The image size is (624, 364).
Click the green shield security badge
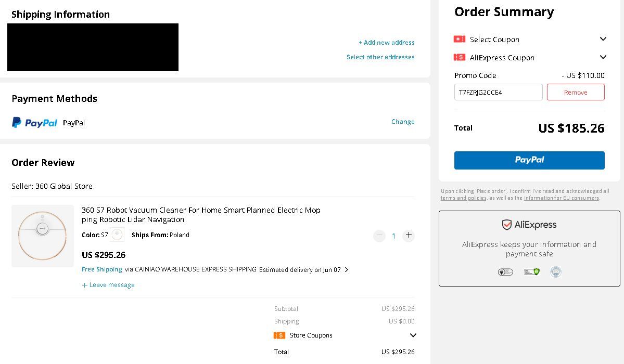pos(532,272)
